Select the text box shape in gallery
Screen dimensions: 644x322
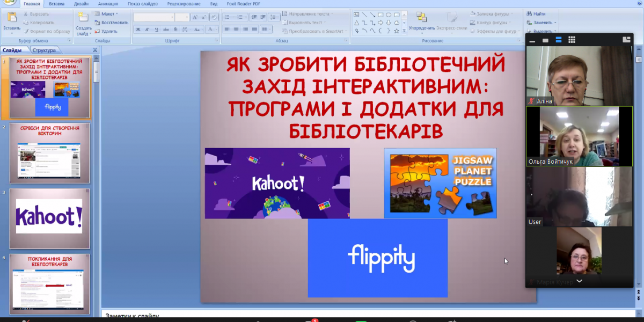356,14
